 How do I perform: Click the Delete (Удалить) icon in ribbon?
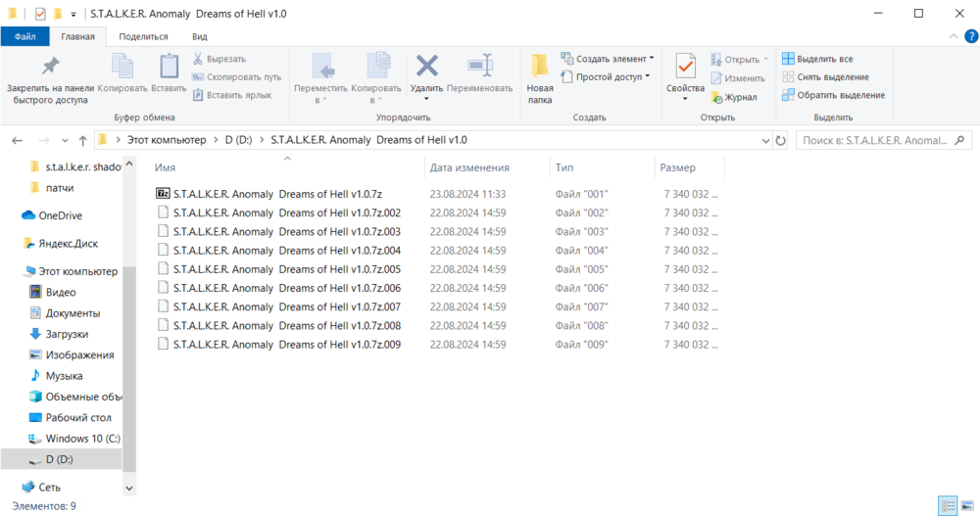[426, 67]
